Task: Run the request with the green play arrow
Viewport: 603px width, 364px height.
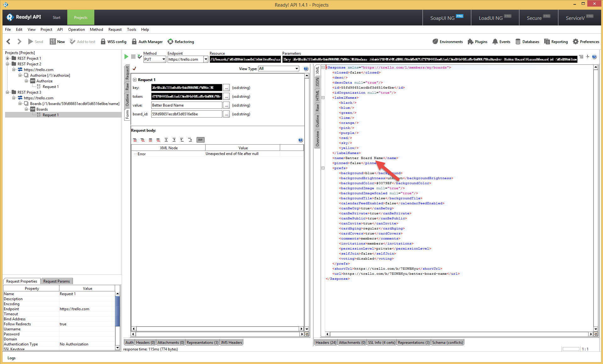Action: coord(126,57)
